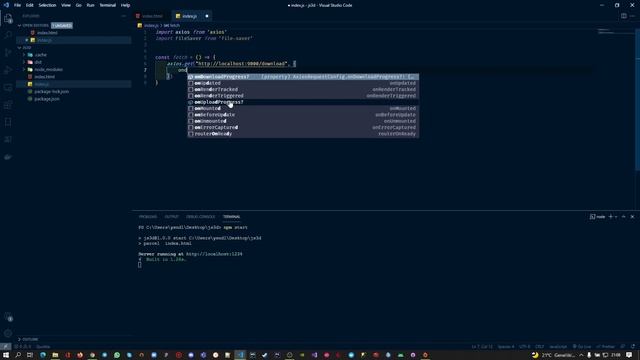Switch to the Output panel tab

(x=171, y=217)
